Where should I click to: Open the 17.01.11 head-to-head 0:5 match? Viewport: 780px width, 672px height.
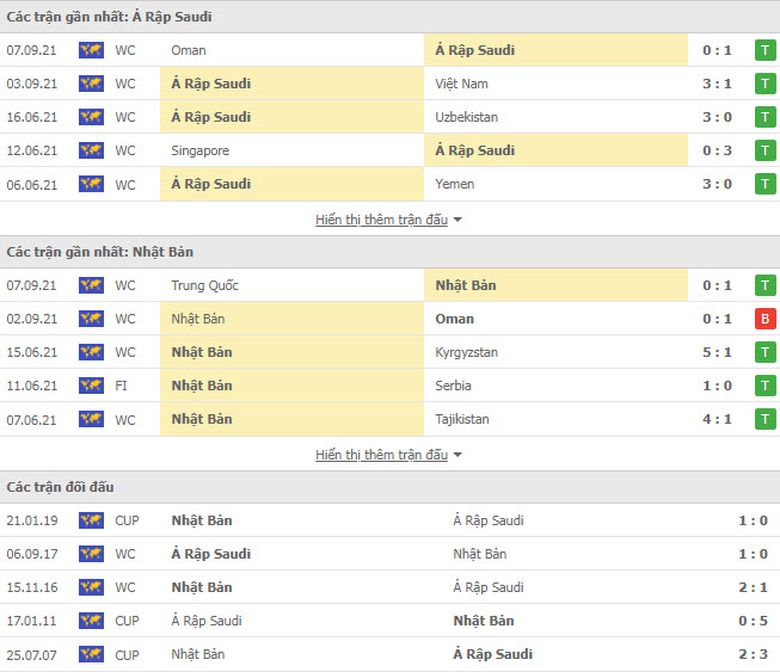[390, 621]
